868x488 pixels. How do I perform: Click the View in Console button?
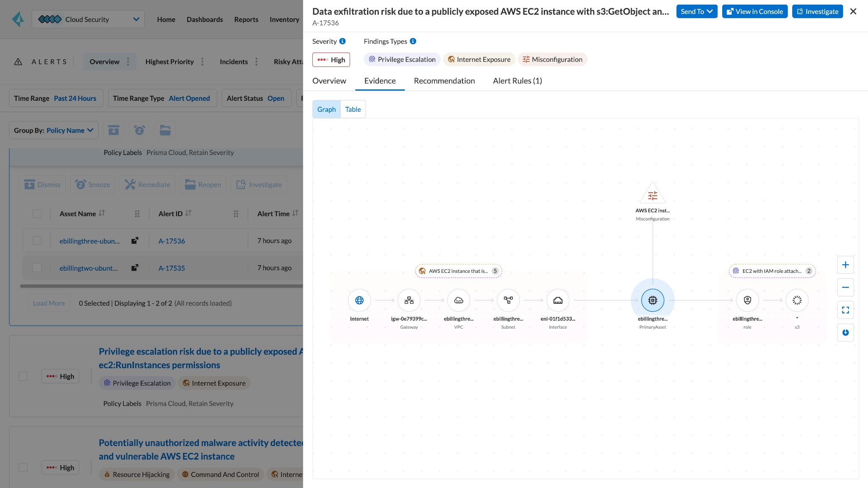pos(755,11)
